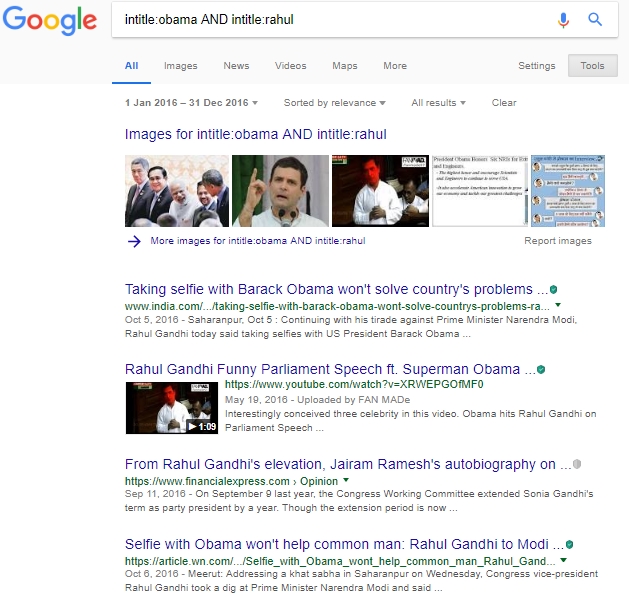The height and width of the screenshot is (598, 629).
Task: Click the Google logo
Action: click(50, 20)
